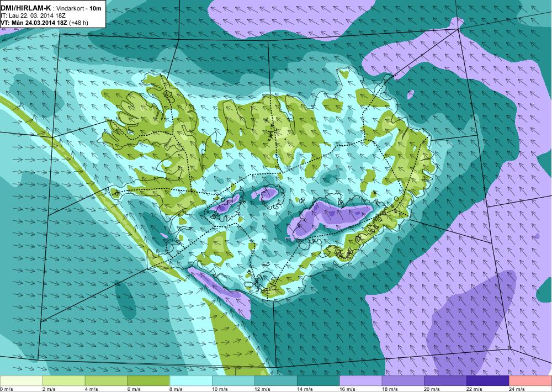
Task: Select the light cyan 8–10 m/s legend swatch
Action: pyautogui.click(x=191, y=381)
